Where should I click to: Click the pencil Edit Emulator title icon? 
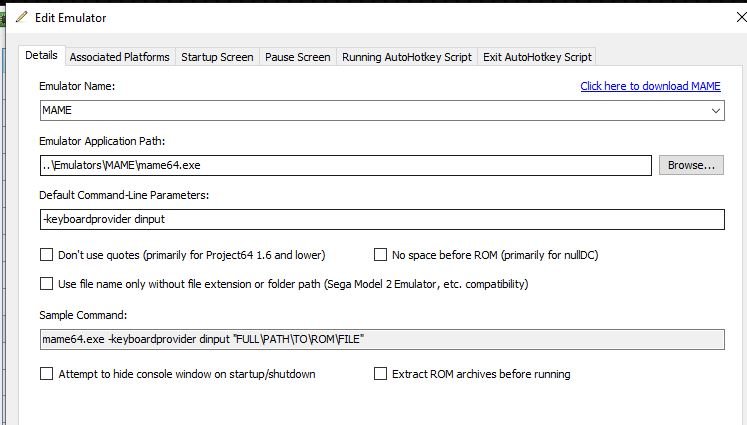click(21, 17)
